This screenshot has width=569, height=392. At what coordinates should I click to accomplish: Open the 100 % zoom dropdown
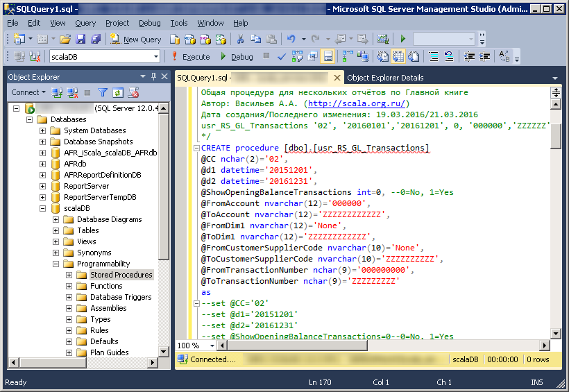[x=212, y=346]
